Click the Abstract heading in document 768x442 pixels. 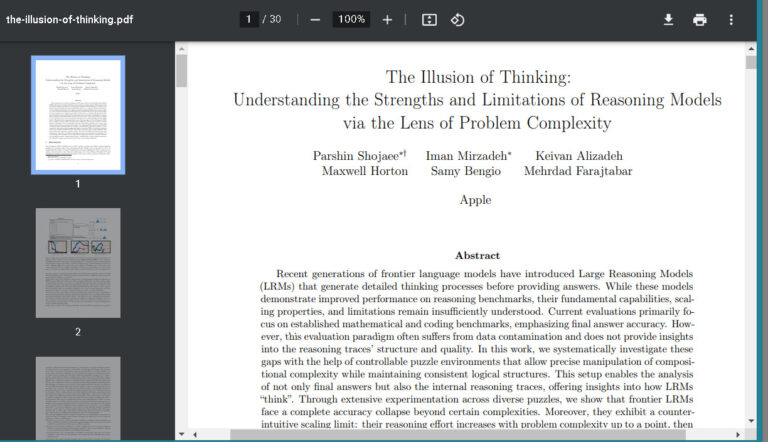[477, 256]
